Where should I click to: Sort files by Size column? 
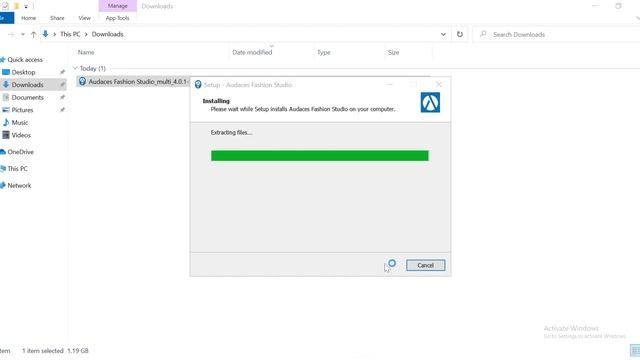coord(393,52)
